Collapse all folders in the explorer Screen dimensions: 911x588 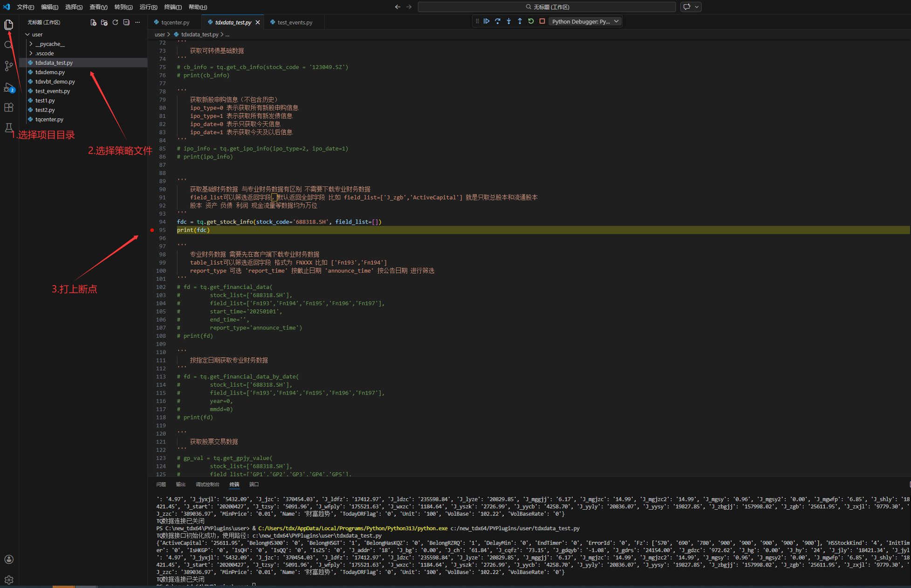point(126,22)
